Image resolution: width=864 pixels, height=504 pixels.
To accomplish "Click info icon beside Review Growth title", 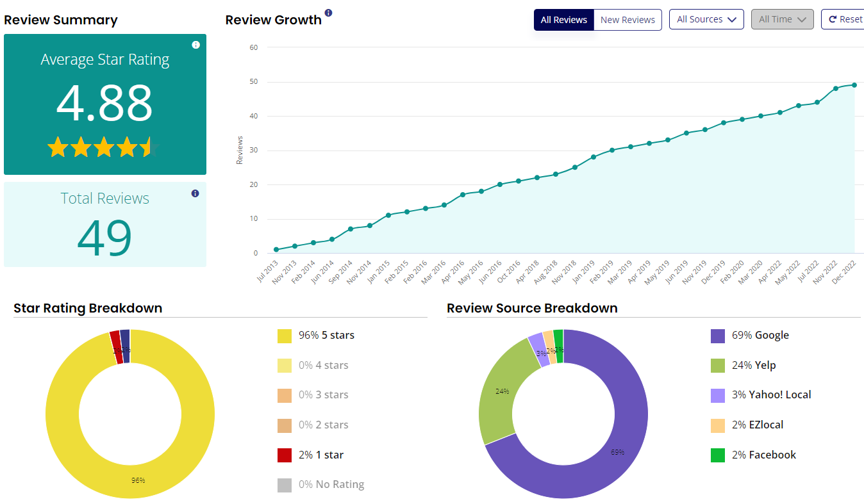I will click(329, 13).
